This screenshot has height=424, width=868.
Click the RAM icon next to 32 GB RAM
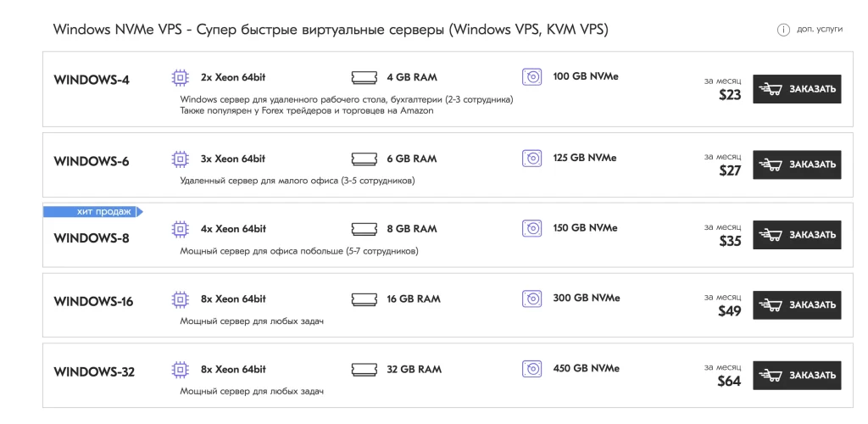(363, 370)
